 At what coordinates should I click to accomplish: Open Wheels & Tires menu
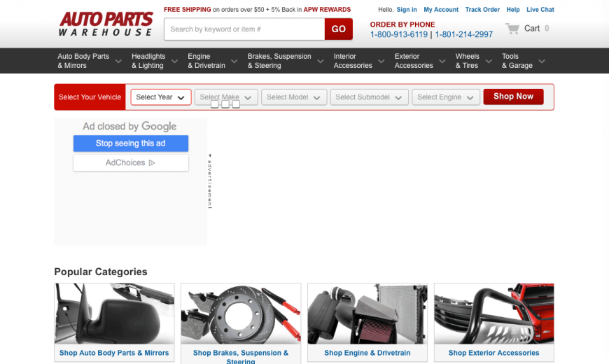coord(467,61)
